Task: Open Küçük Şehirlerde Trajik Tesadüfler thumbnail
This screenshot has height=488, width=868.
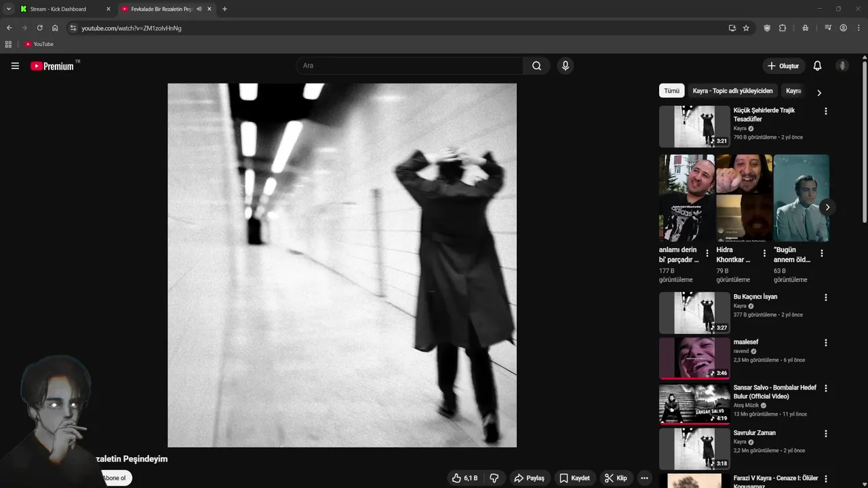Action: click(x=694, y=126)
